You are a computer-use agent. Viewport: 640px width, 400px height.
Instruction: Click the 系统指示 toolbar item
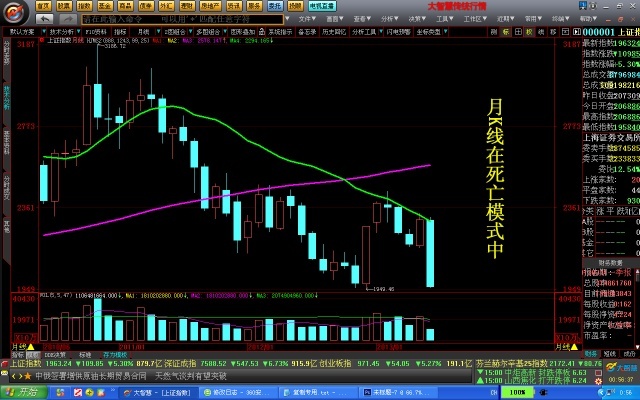click(x=280, y=31)
